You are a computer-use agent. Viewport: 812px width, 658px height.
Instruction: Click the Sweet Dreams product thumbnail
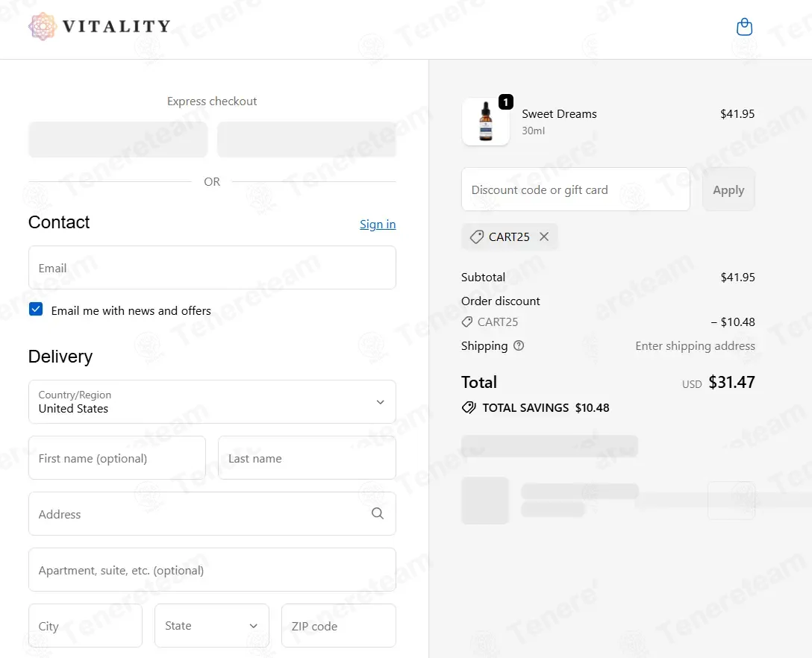486,122
